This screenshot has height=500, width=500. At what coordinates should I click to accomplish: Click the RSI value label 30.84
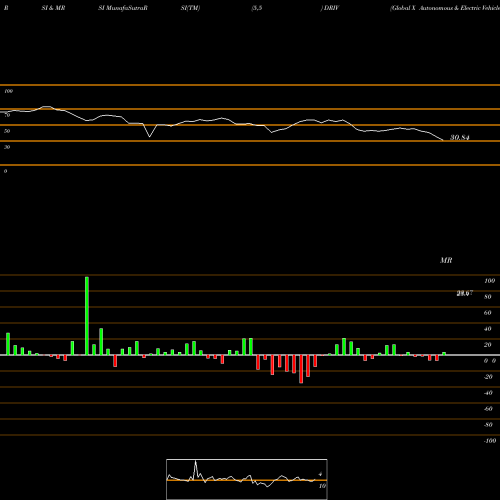[460, 137]
